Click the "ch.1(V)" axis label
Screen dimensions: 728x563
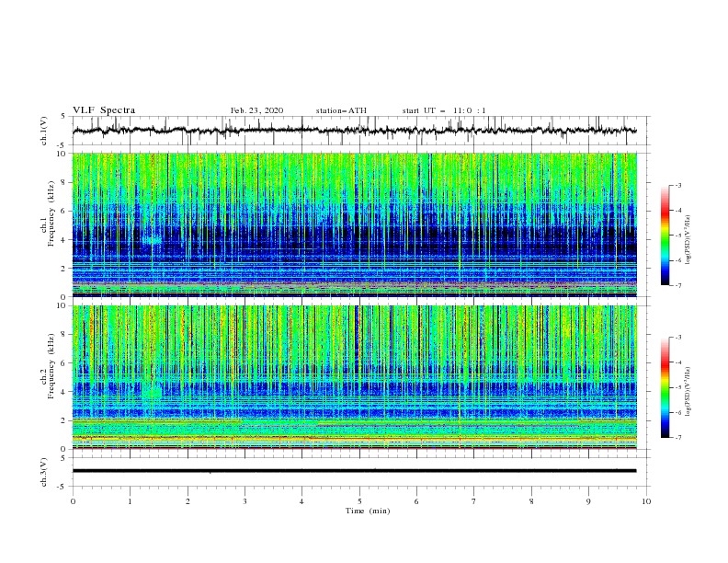pos(44,131)
